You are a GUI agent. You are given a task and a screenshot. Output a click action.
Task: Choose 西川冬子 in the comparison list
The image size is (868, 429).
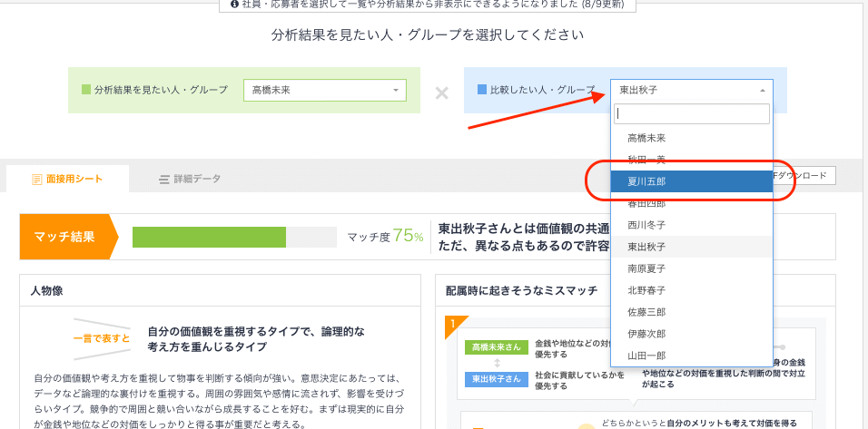(691, 225)
